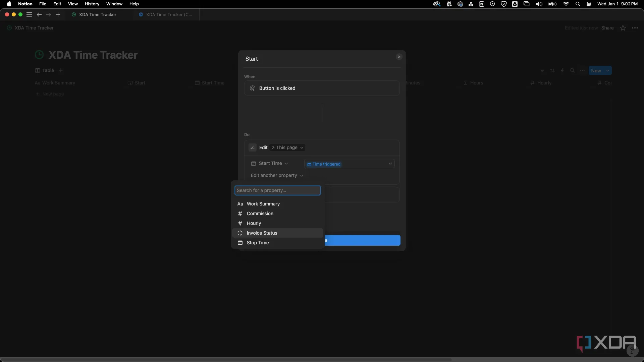Choose Hourly property in dropdown list
Image resolution: width=644 pixels, height=362 pixels.
point(277,223)
